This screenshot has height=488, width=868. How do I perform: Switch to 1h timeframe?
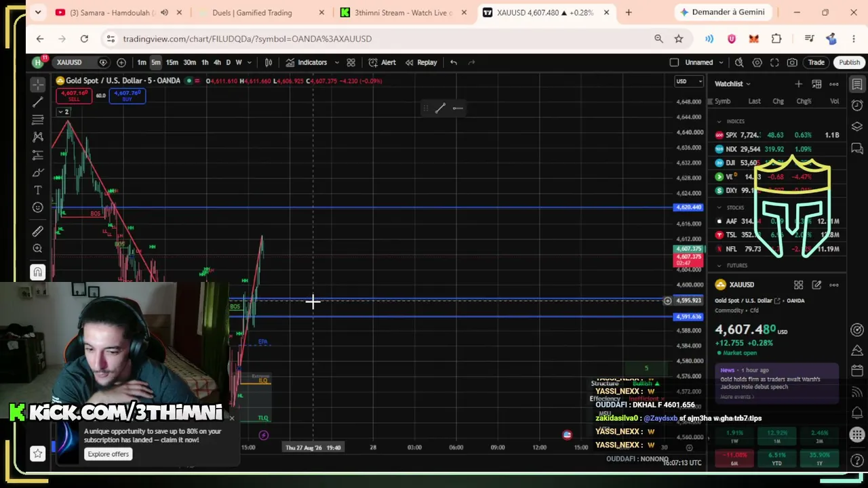(x=205, y=62)
